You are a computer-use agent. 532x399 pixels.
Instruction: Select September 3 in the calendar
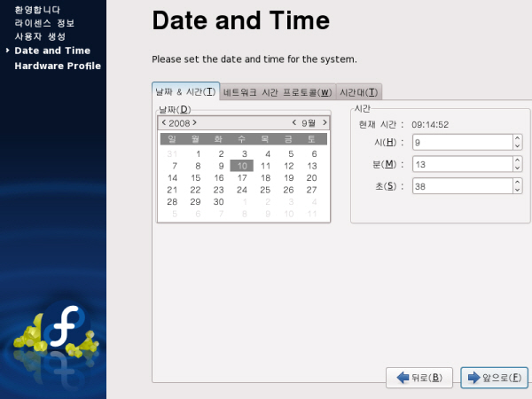(245, 154)
